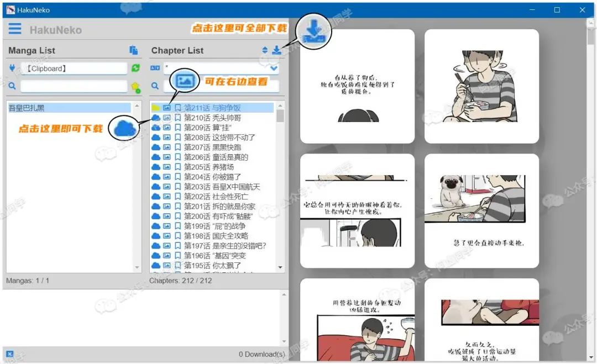Image resolution: width=597 pixels, height=364 pixels.
Task: Preview pages of 第199话 chapter
Action: coord(167,226)
